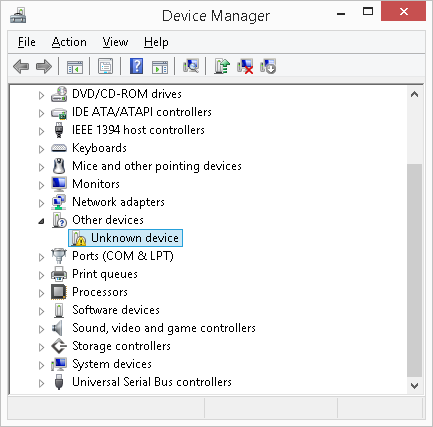Open the View menu
The image size is (433, 427).
click(x=115, y=42)
